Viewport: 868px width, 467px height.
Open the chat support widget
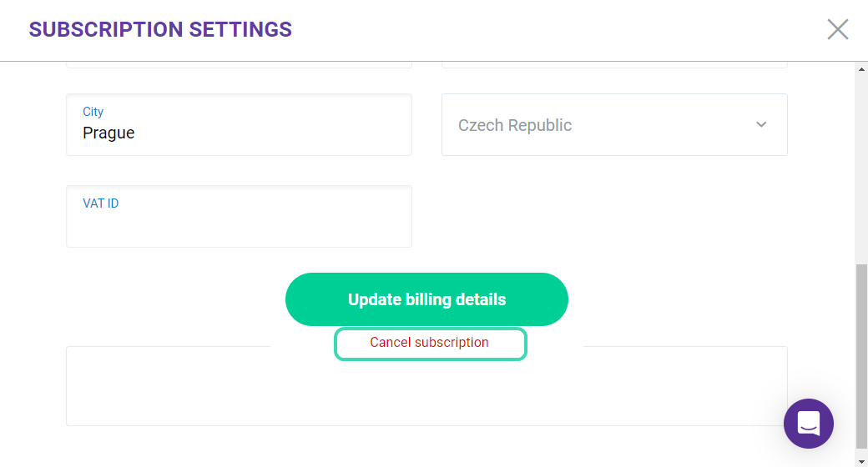pos(808,424)
